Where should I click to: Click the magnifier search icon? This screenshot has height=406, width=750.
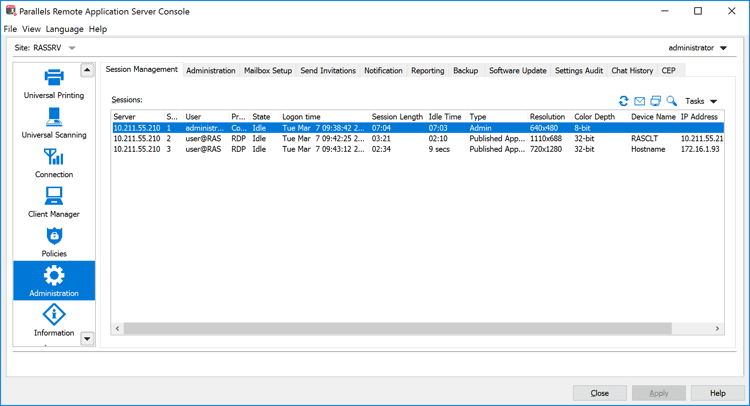click(672, 101)
